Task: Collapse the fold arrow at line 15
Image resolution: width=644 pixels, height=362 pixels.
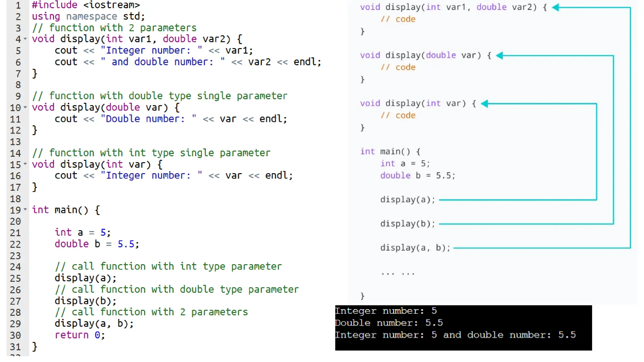Action: 25,164
